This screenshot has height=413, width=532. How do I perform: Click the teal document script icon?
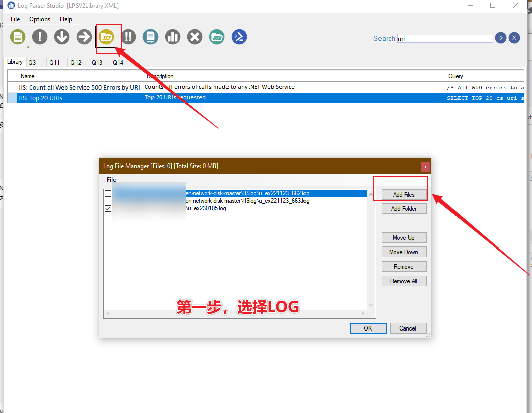(x=150, y=37)
